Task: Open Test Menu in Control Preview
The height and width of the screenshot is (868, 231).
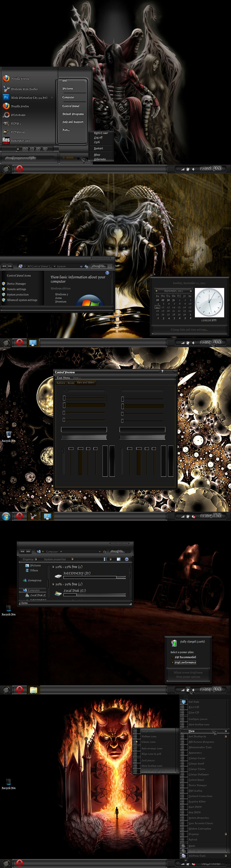Action: [x=63, y=378]
